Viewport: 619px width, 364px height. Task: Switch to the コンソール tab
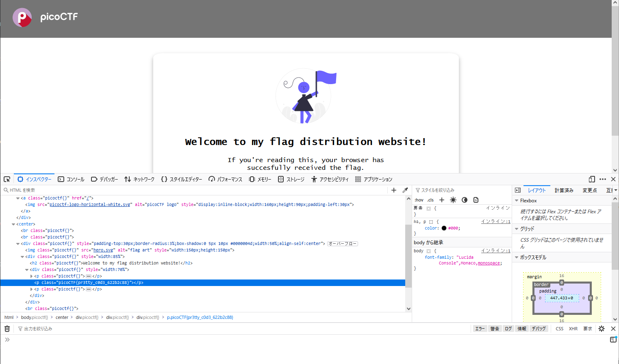pos(71,179)
